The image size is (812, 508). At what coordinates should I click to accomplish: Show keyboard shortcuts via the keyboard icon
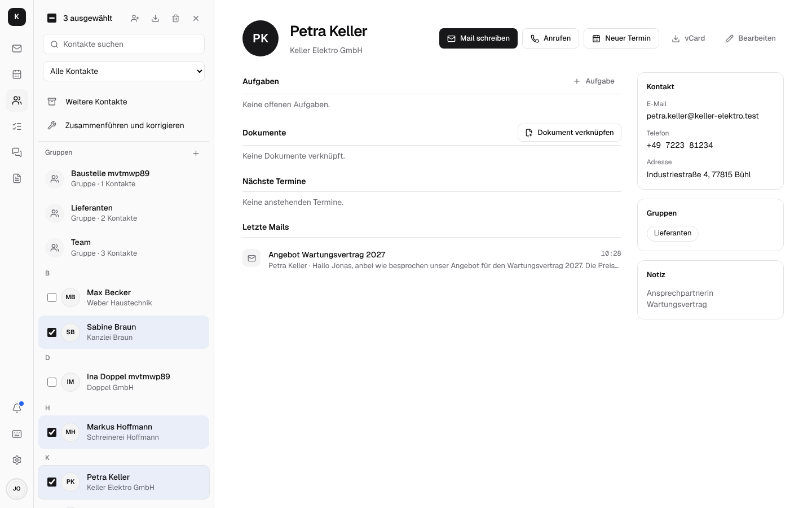coord(17,434)
